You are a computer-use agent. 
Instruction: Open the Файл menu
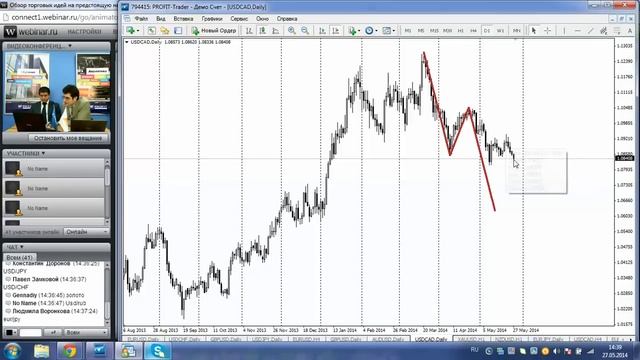coord(141,19)
